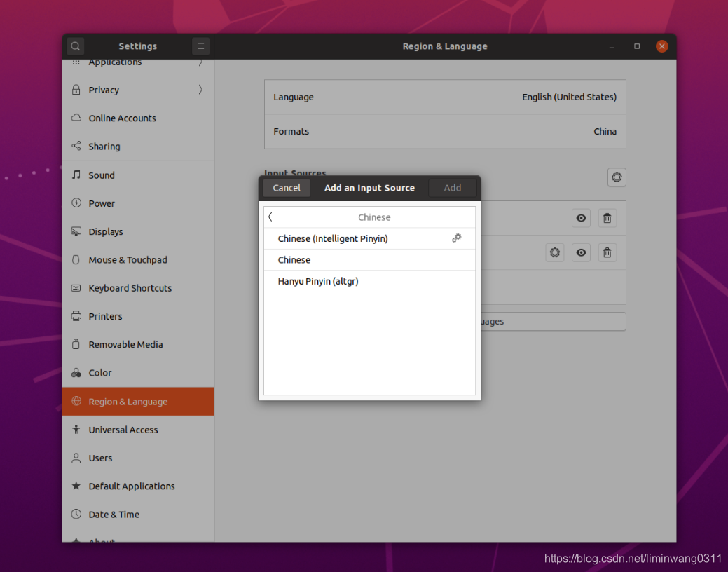The image size is (728, 572).
Task: Select Hanyu Pinyin (altgr) input source
Action: 369,281
